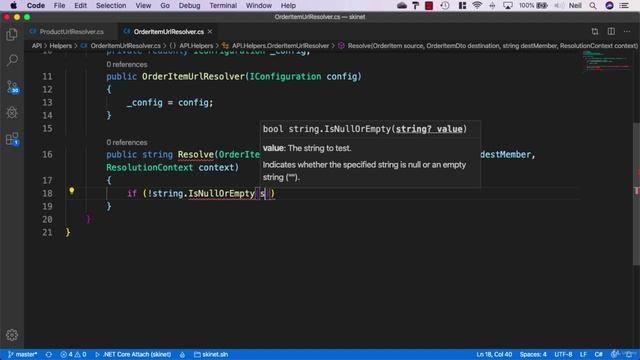Open the Edit menu

(x=80, y=5)
